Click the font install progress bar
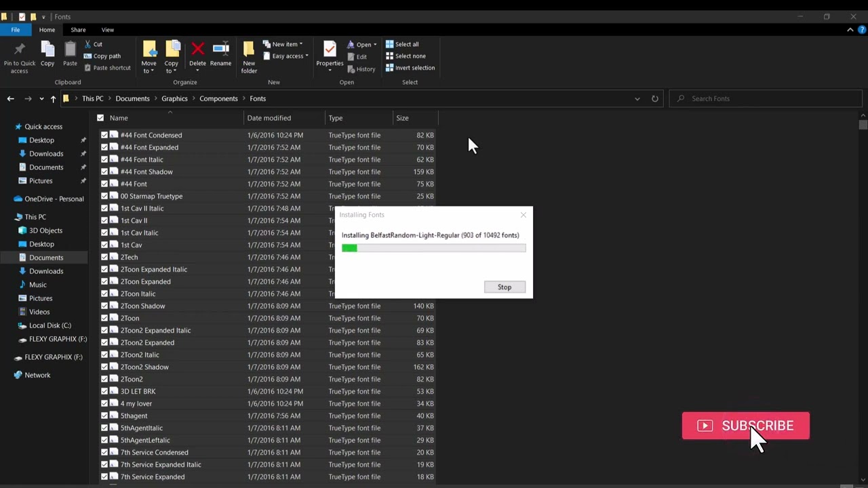This screenshot has height=488, width=868. pos(433,248)
